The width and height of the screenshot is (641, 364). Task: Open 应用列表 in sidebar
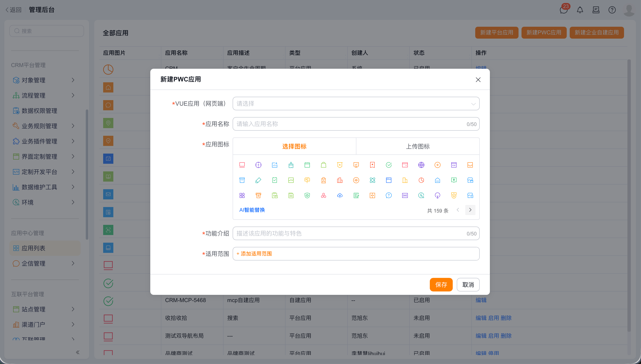tap(45, 248)
